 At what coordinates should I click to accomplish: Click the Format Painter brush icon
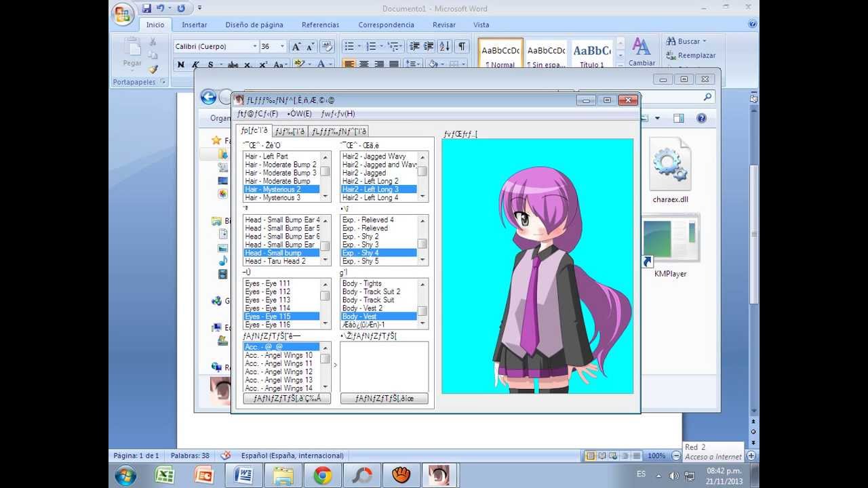coord(153,68)
